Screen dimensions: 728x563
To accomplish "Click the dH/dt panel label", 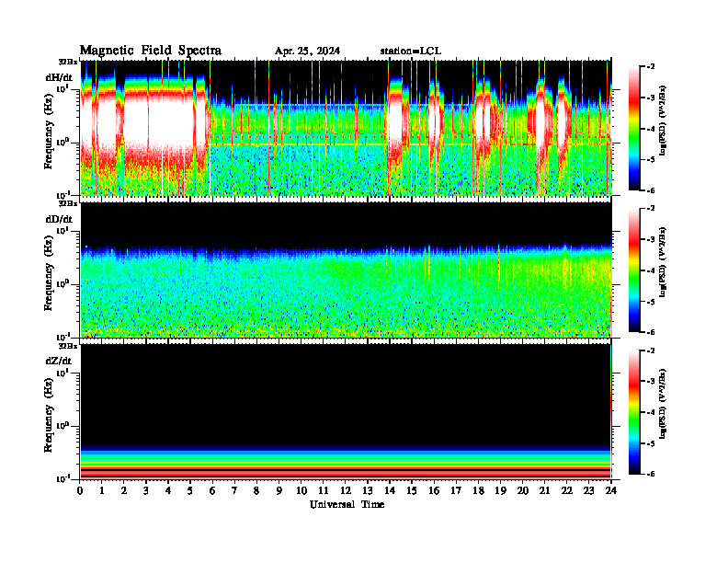I will point(59,77).
